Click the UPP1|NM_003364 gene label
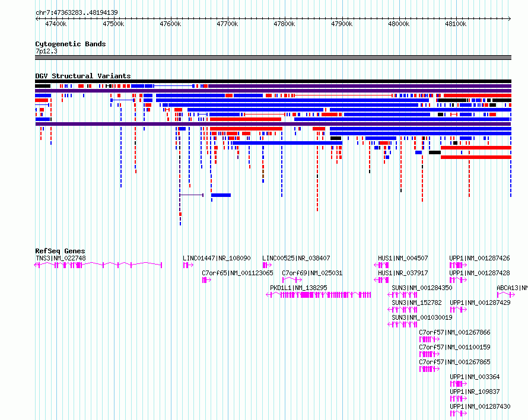Image resolution: width=528 pixels, height=420 pixels. pyautogui.click(x=475, y=377)
